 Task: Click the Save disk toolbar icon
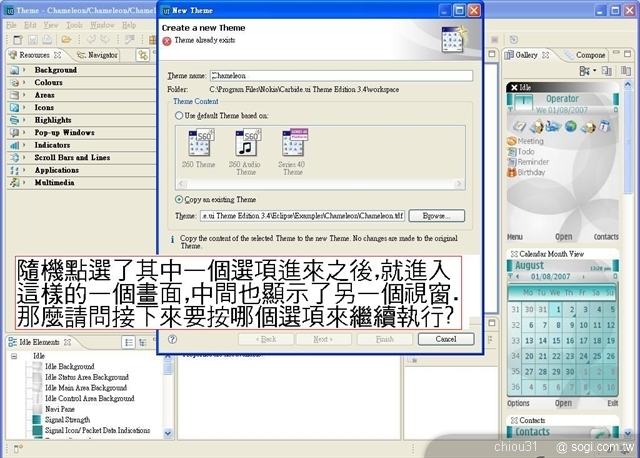[33, 40]
